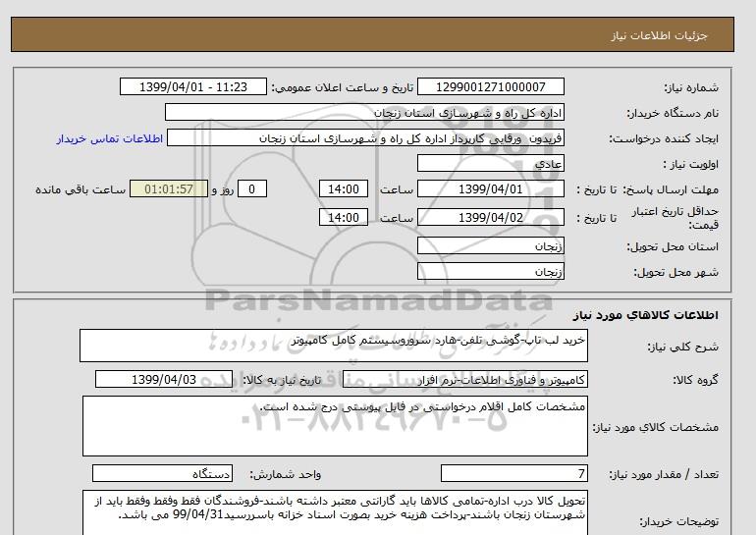Select the شماره نیاز label

point(691,87)
